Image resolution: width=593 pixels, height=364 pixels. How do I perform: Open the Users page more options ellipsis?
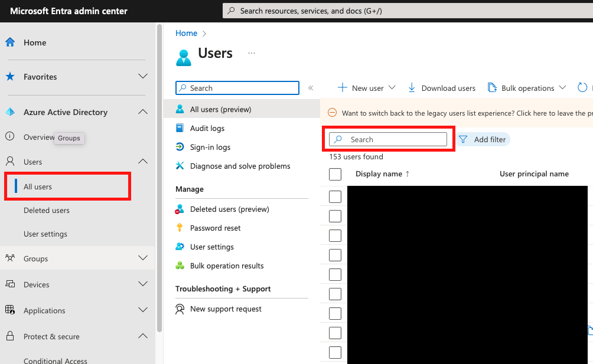[252, 53]
